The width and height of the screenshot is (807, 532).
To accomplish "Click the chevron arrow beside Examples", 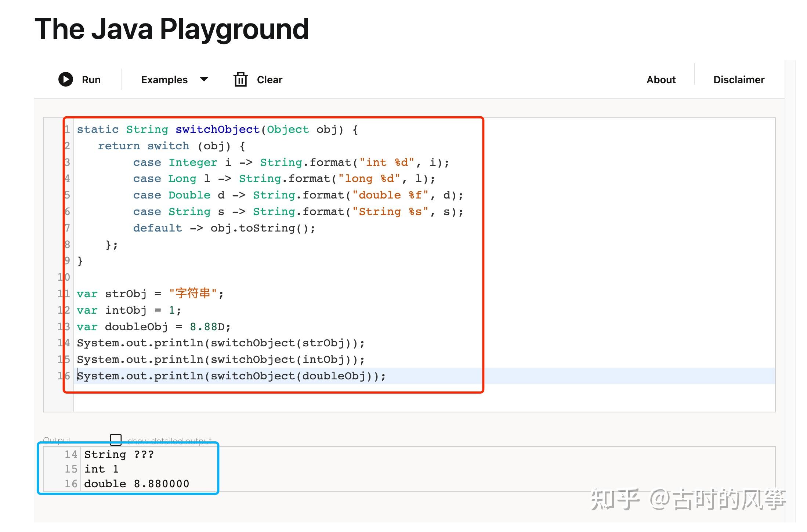I will click(x=204, y=79).
